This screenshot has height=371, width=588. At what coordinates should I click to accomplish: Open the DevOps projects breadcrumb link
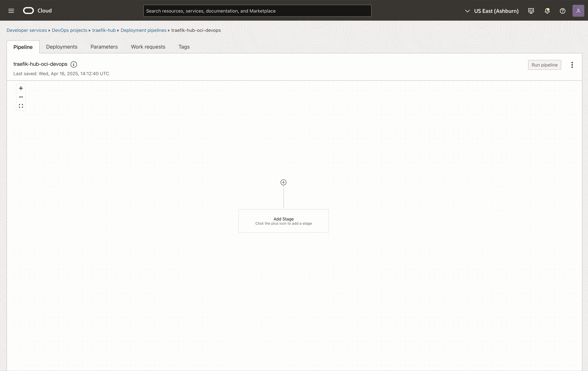click(69, 30)
